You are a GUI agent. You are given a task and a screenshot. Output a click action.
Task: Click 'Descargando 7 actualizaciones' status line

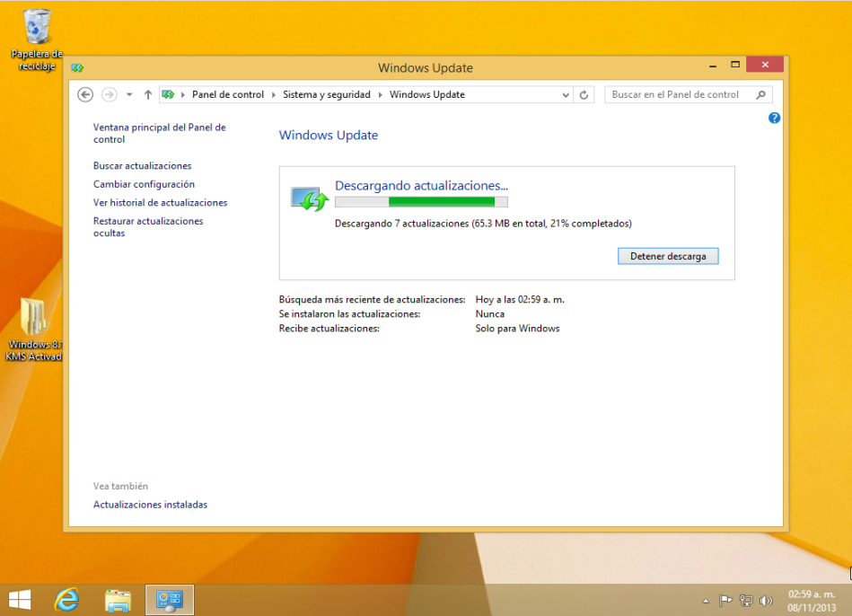tap(483, 224)
